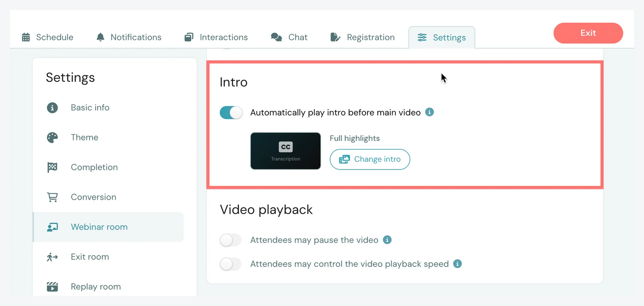
Task: Click the Theme palette icon
Action: (x=52, y=137)
